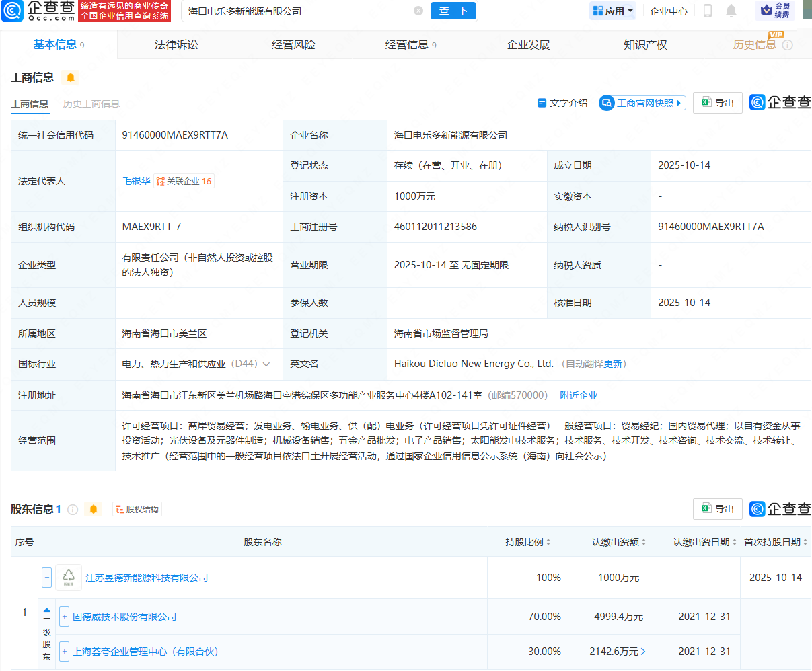Clear the search box with the × icon
The height and width of the screenshot is (671, 812).
[x=418, y=11]
